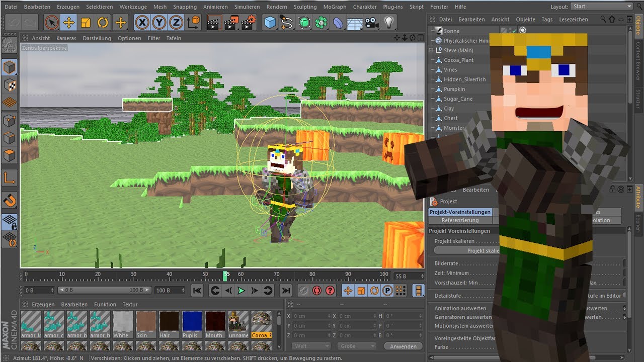
Task: Switch to points mode in left palette
Action: point(10,121)
